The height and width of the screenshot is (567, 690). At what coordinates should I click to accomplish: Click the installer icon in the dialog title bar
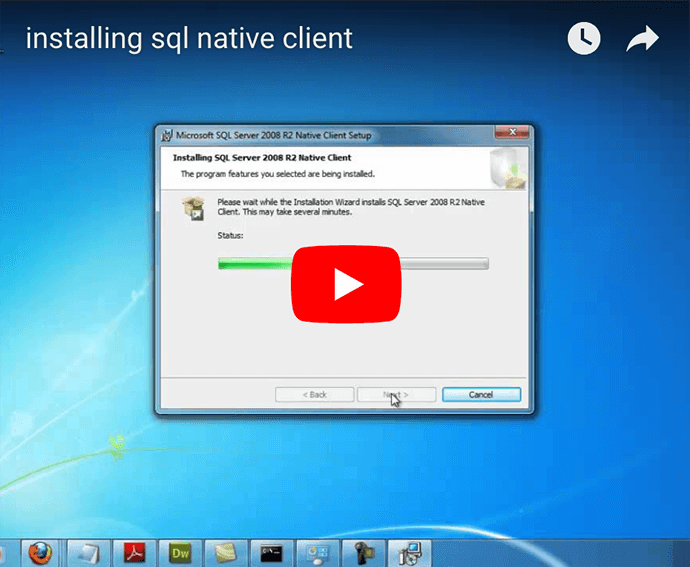(x=167, y=135)
